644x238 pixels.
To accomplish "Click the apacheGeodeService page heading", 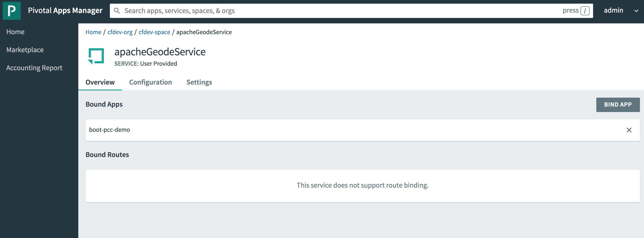I will click(x=160, y=52).
